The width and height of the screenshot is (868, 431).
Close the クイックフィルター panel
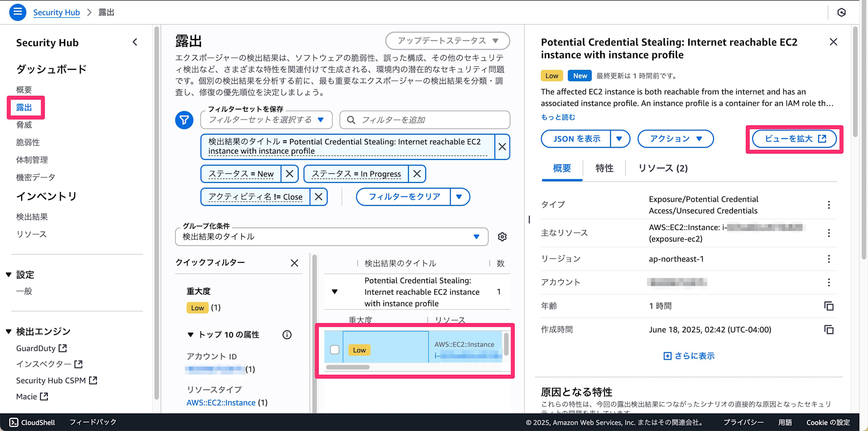[294, 263]
